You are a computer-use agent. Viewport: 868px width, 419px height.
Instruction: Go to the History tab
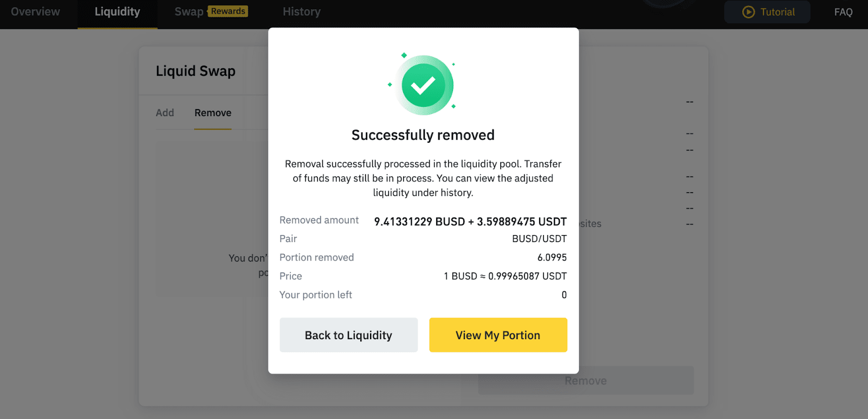[302, 12]
